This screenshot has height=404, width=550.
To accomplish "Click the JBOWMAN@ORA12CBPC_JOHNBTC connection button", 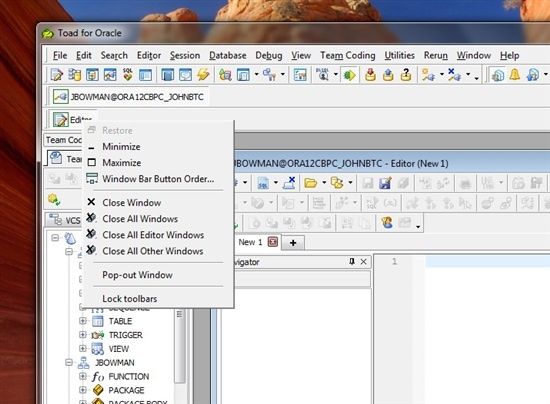I will click(x=128, y=97).
